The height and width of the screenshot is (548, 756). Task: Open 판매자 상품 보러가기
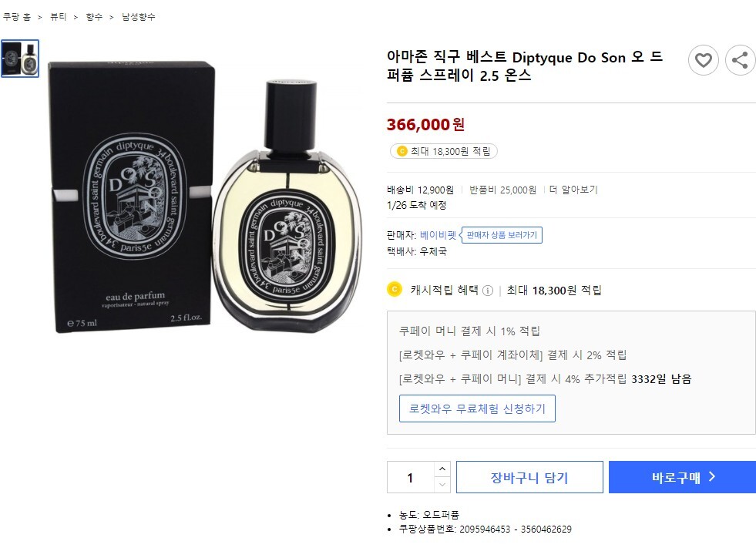502,235
